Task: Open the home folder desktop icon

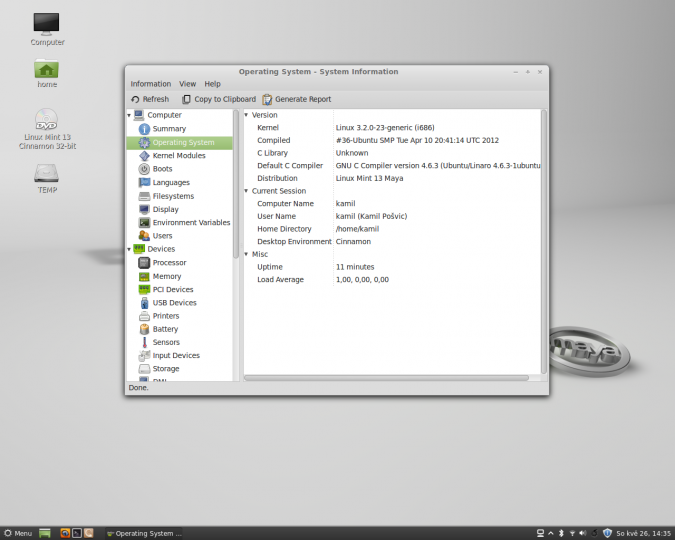Action: tap(46, 73)
